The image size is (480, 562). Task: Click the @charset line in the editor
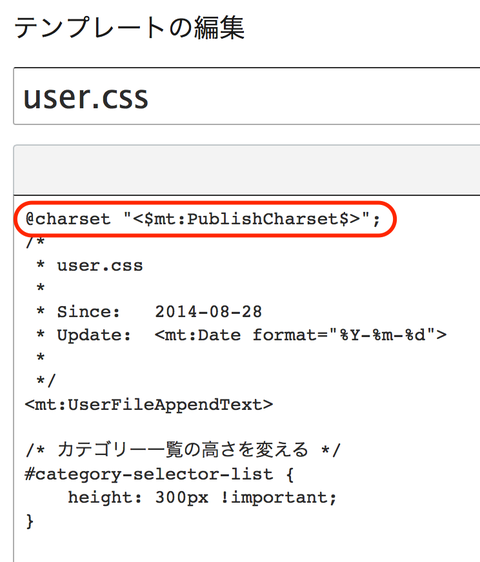point(203,219)
